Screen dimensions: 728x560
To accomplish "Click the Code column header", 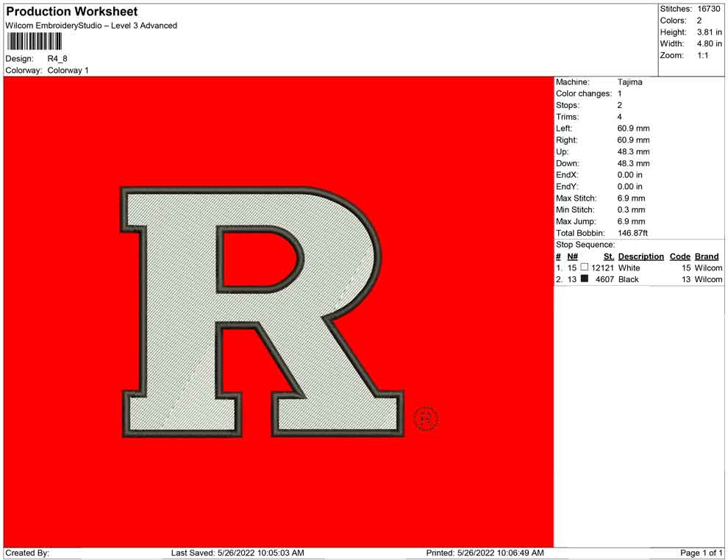I will 679,256.
